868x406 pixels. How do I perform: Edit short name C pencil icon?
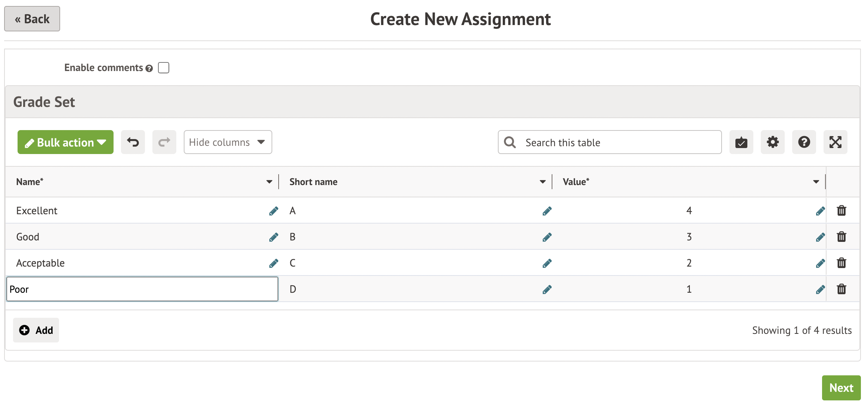pos(547,263)
